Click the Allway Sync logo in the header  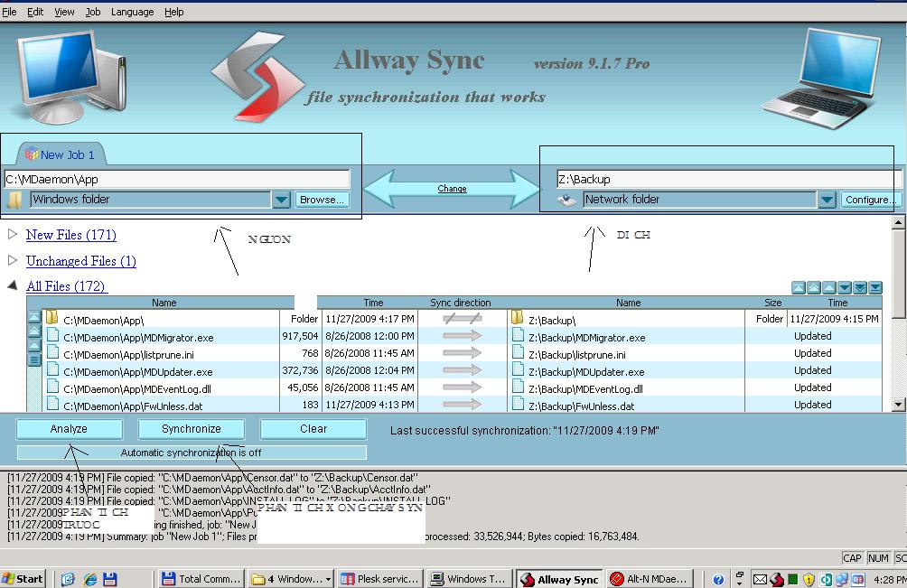[257, 76]
